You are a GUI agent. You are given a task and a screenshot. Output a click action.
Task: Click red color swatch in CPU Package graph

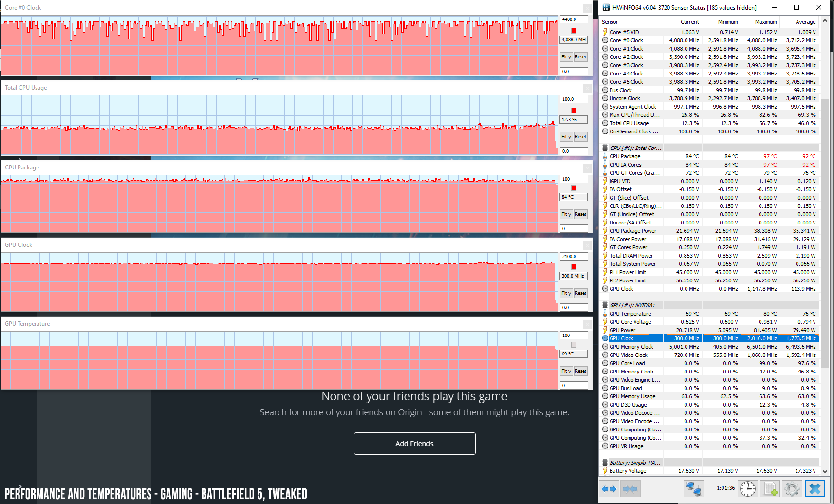pos(574,188)
